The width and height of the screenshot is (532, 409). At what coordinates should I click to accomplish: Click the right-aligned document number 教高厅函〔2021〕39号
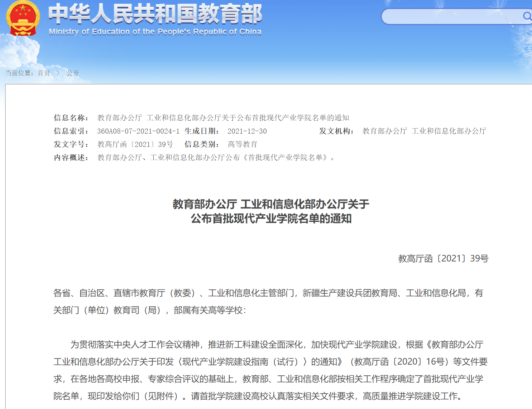click(x=443, y=259)
